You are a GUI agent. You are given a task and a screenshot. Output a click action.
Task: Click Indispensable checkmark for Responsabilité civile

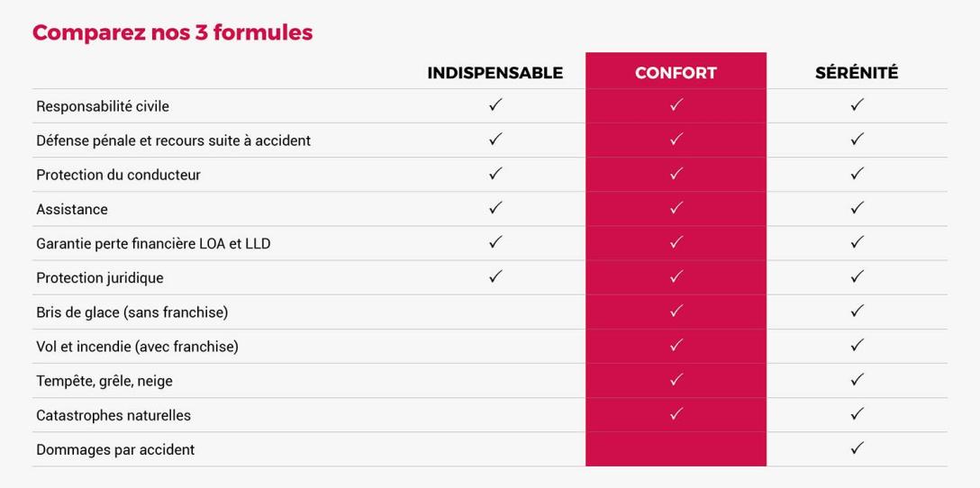(x=495, y=105)
